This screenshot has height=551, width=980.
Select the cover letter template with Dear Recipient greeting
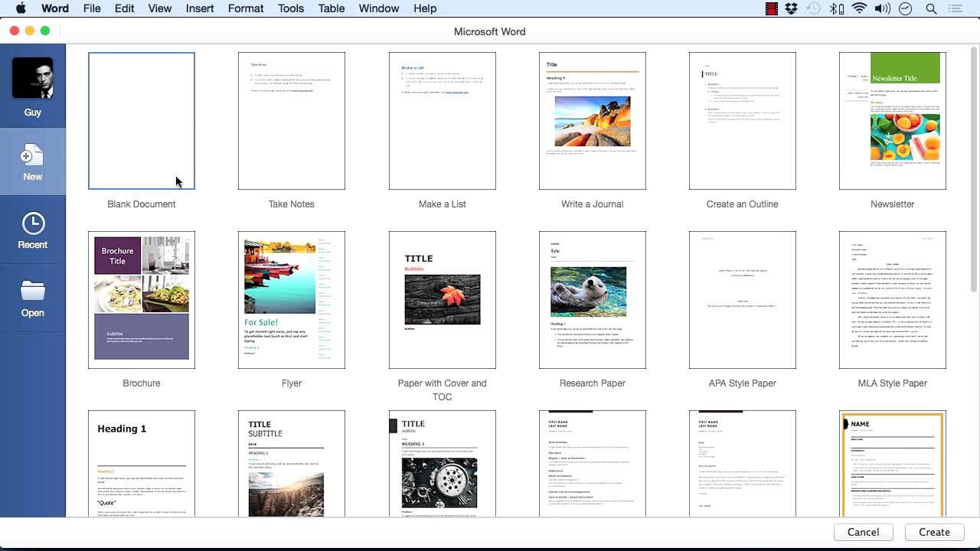(x=742, y=464)
